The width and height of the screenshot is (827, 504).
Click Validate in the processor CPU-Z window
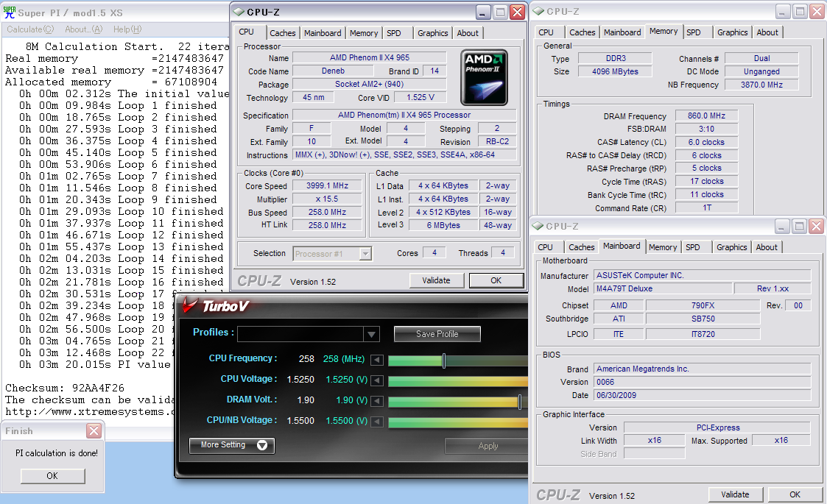(437, 280)
